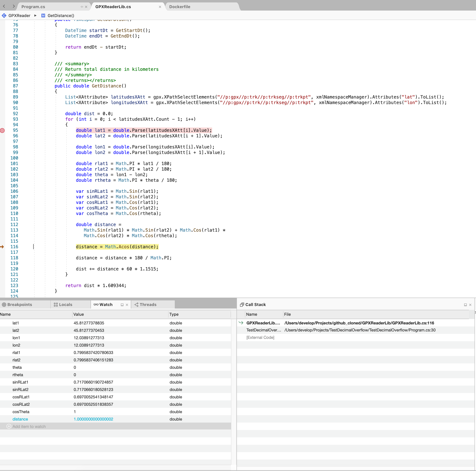Click the yellow execution arrow at line 116

2,246
